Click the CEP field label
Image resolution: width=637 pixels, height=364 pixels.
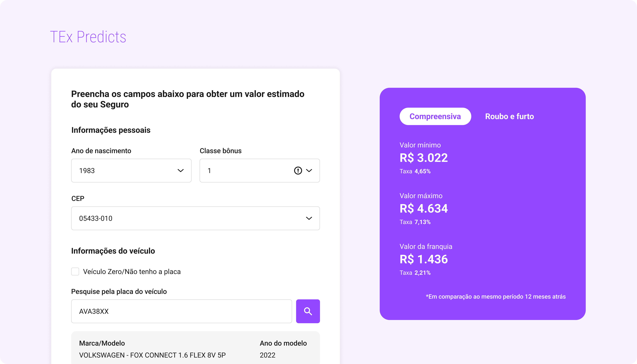(78, 199)
